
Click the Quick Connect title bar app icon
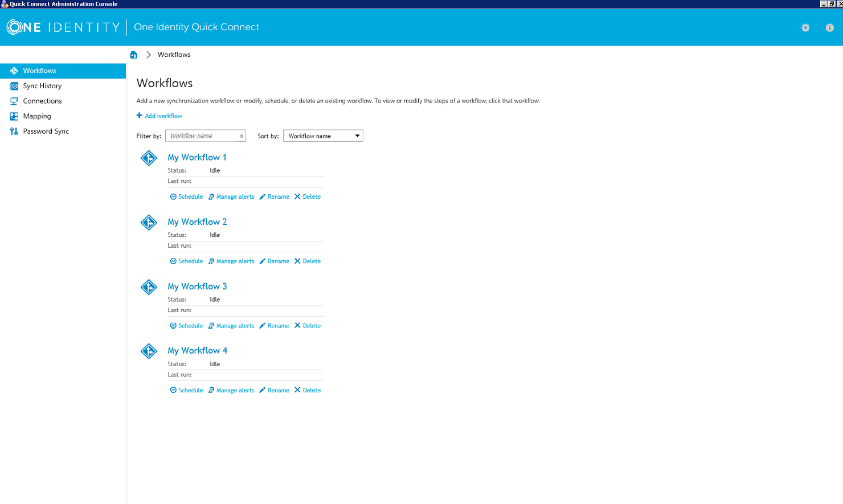[x=5, y=4]
